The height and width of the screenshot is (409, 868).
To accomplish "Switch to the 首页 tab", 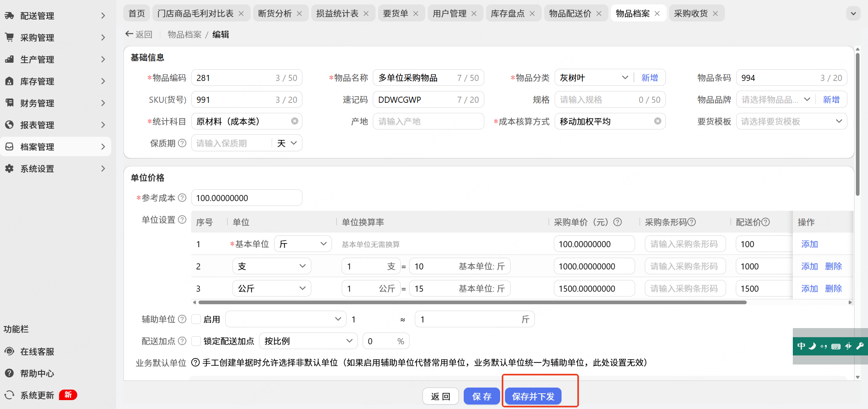I will coord(137,14).
